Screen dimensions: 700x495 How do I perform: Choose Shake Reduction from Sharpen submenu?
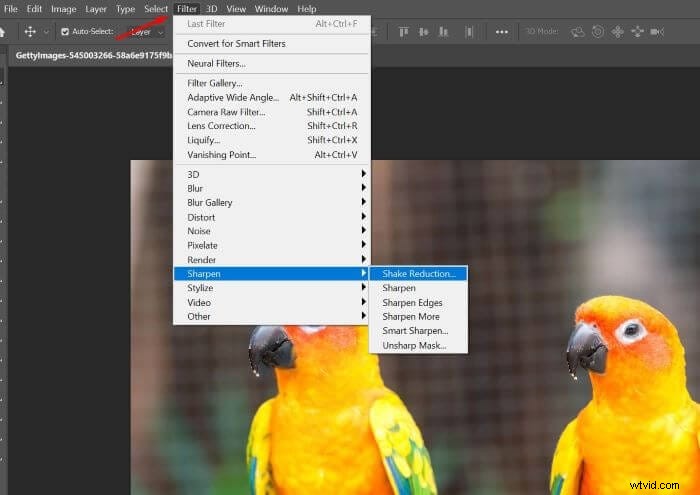click(x=419, y=274)
